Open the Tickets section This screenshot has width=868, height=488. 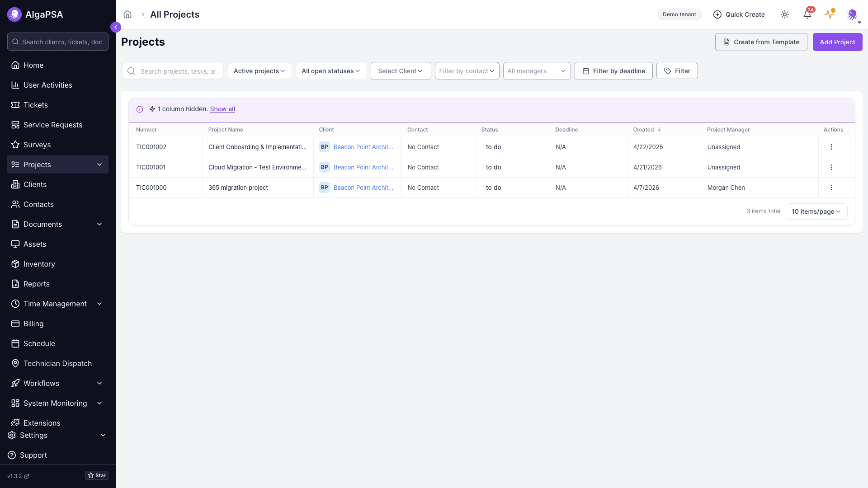coord(58,105)
